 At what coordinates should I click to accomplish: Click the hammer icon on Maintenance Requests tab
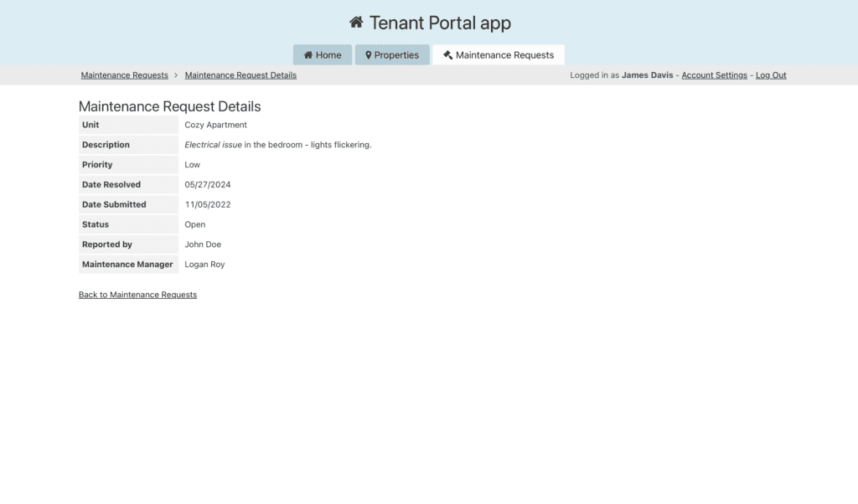[x=447, y=55]
